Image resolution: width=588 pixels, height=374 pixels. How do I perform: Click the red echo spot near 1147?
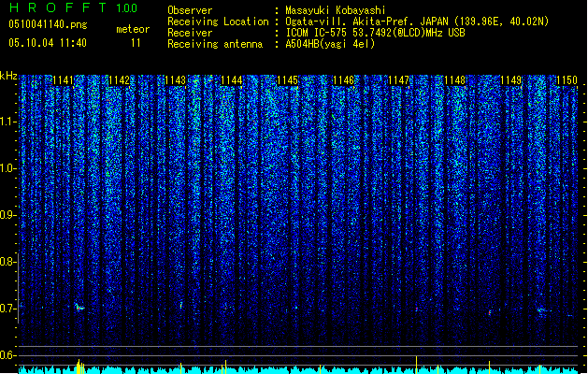click(417, 309)
